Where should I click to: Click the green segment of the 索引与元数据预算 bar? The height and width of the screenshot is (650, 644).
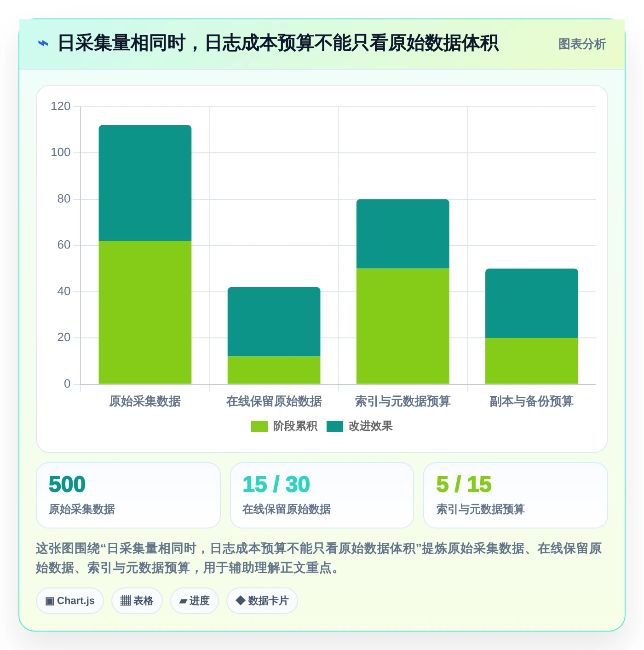(x=402, y=326)
